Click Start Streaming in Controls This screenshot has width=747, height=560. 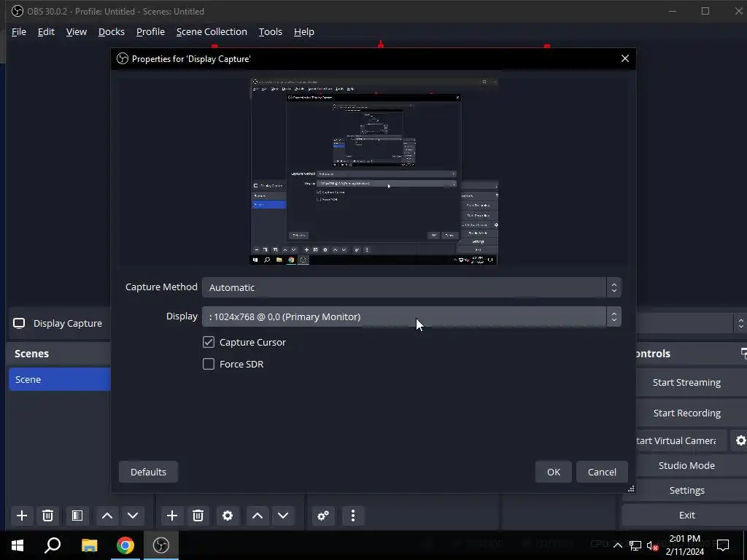686,382
